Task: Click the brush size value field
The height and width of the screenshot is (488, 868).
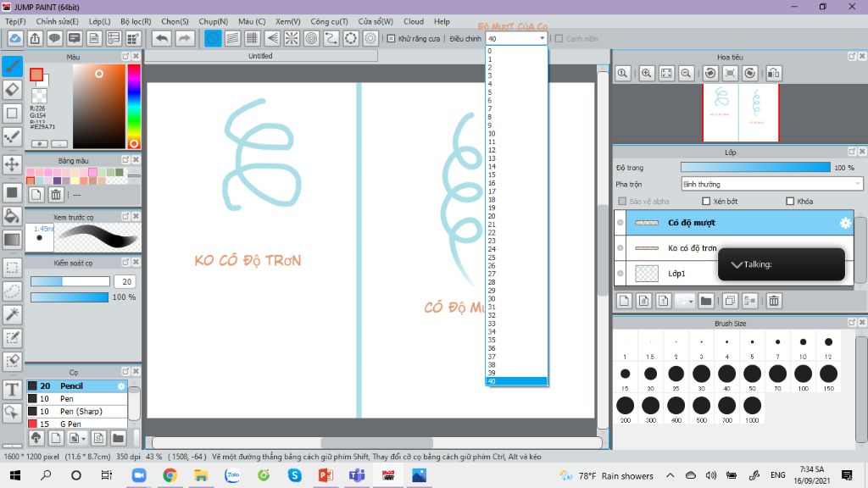Action: 125,281
